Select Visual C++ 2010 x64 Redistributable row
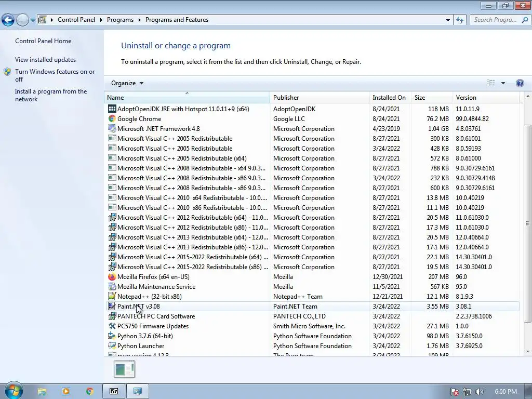 (312, 198)
